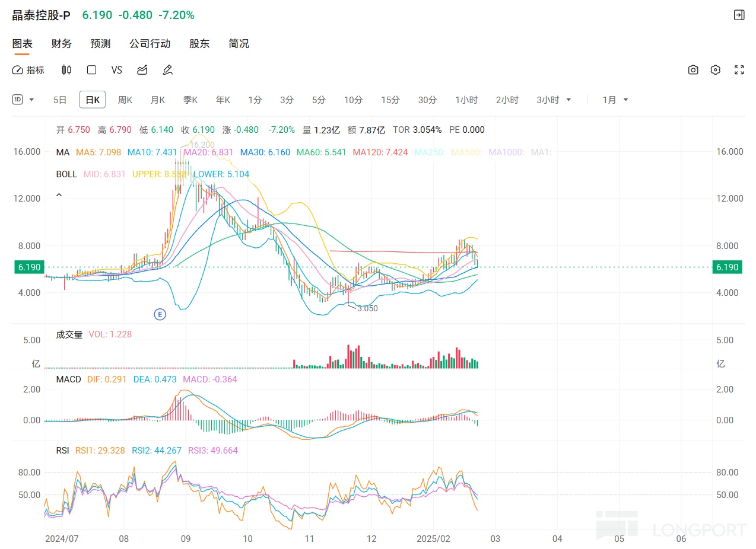Open the VS stock comparison tool
The image size is (756, 549).
point(116,70)
